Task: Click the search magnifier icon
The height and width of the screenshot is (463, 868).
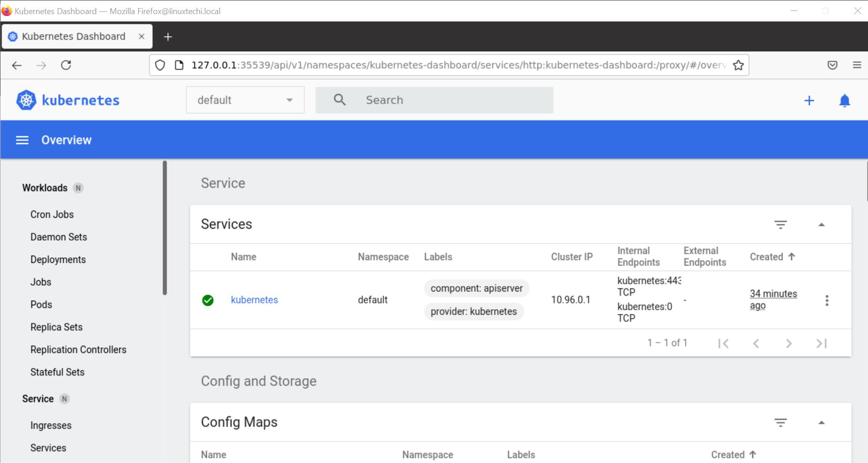Action: tap(340, 100)
